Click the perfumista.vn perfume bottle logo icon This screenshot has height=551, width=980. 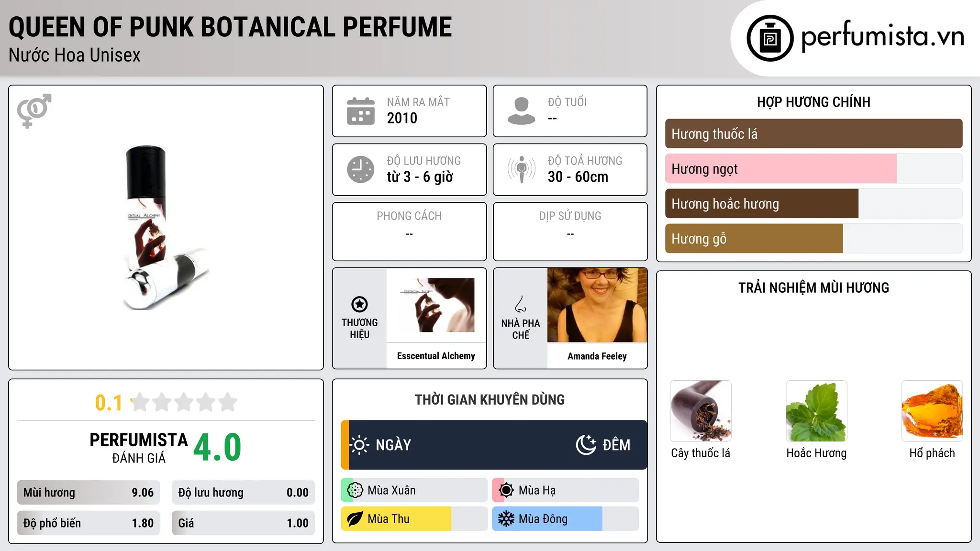tap(770, 38)
